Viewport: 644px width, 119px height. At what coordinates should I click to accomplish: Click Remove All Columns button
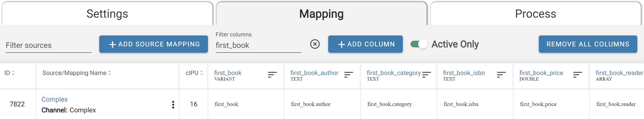click(588, 44)
